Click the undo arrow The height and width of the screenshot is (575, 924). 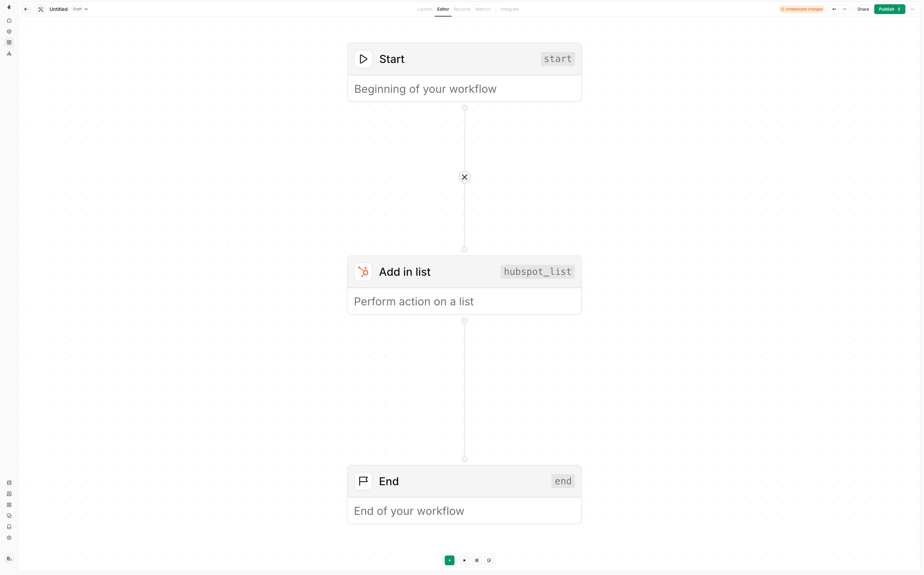click(x=834, y=9)
